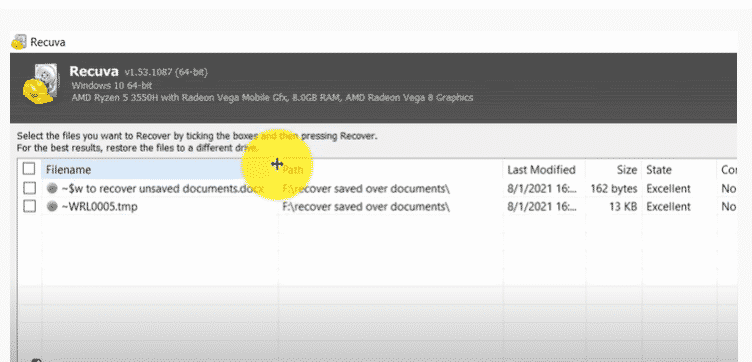Click the Recuva icon in title bar
Viewport: 752px width, 362px height.
[x=19, y=42]
